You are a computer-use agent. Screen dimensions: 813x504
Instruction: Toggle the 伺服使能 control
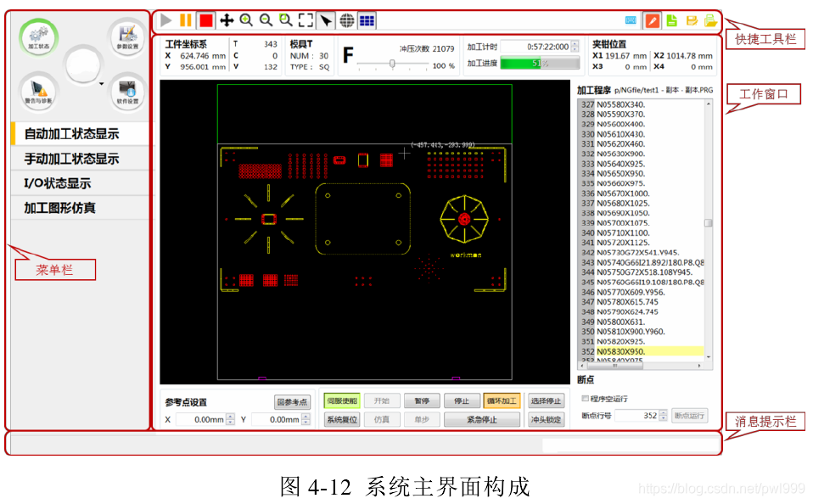coord(342,400)
